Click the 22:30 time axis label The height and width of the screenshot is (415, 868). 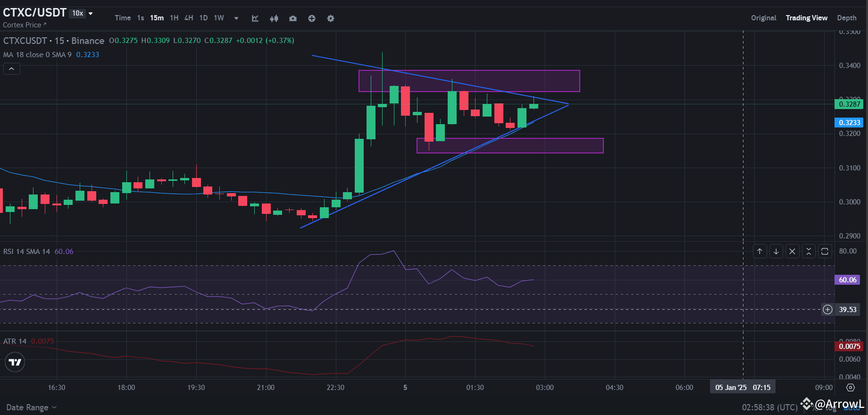pyautogui.click(x=335, y=388)
